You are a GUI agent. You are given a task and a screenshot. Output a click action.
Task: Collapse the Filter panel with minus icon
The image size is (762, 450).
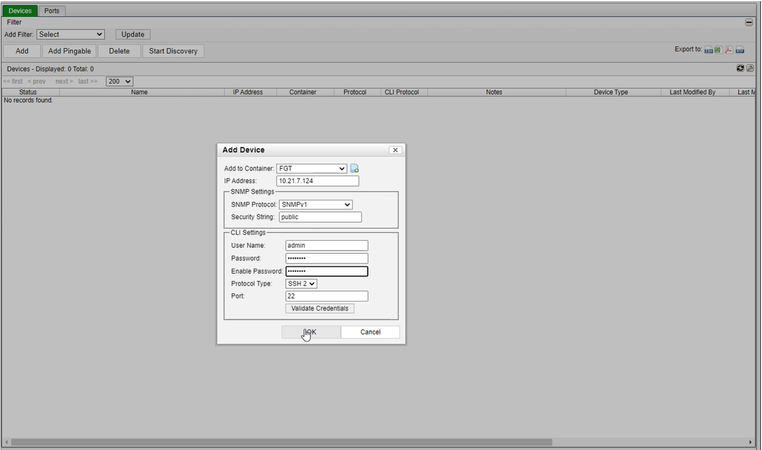tap(749, 21)
